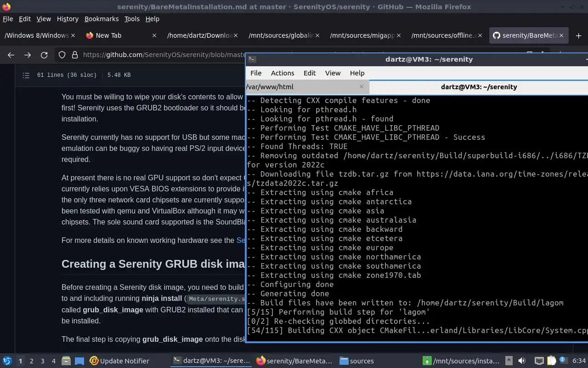Viewport: 588px width, 368px height.
Task: Open the removable media eject tray icon
Action: coord(509,361)
